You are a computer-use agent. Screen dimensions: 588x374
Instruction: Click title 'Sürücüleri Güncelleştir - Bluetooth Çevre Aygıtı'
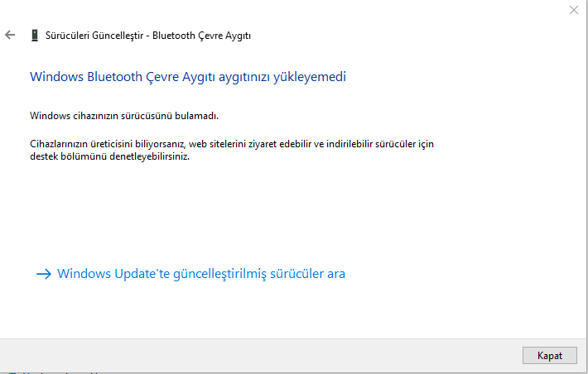click(x=148, y=36)
